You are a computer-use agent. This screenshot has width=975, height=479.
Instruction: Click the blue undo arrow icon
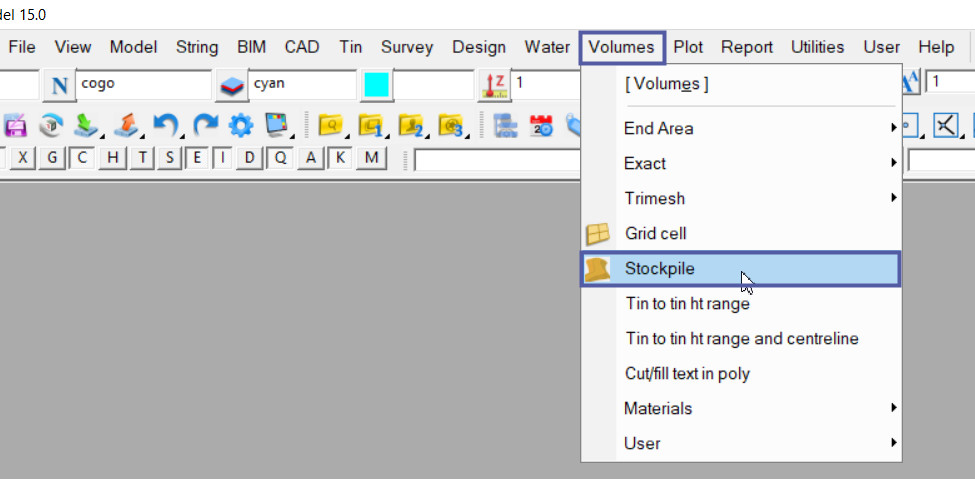[x=166, y=126]
